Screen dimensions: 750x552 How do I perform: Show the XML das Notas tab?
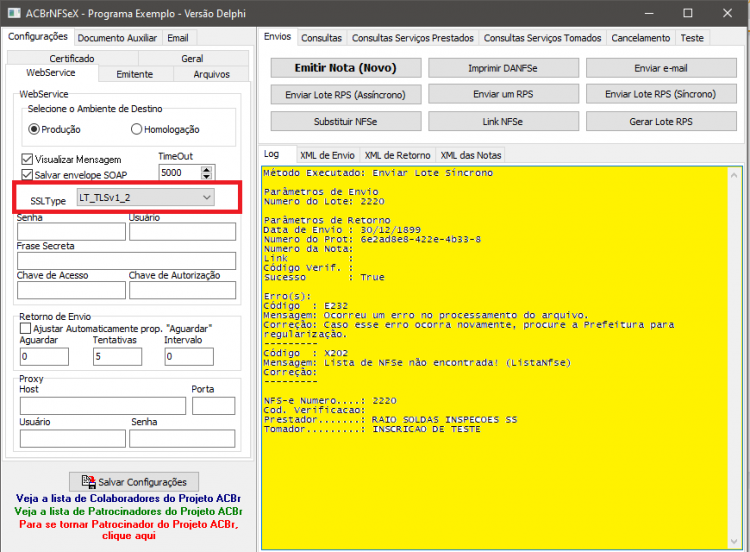point(471,155)
